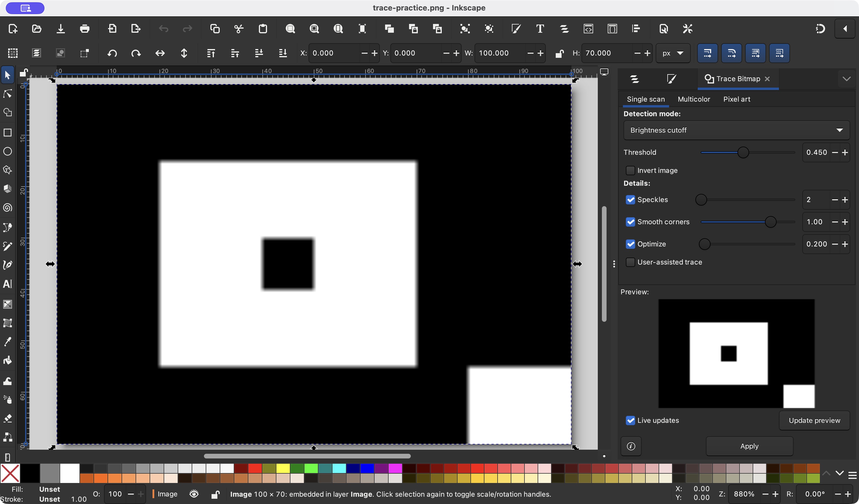Viewport: 859px width, 504px height.
Task: Select the Paint Bucket tool
Action: tap(8, 361)
